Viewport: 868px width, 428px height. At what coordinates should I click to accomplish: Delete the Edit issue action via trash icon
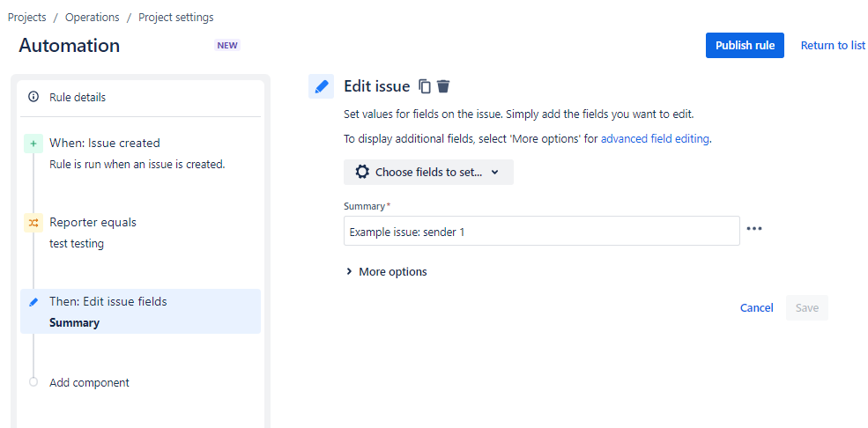(443, 86)
